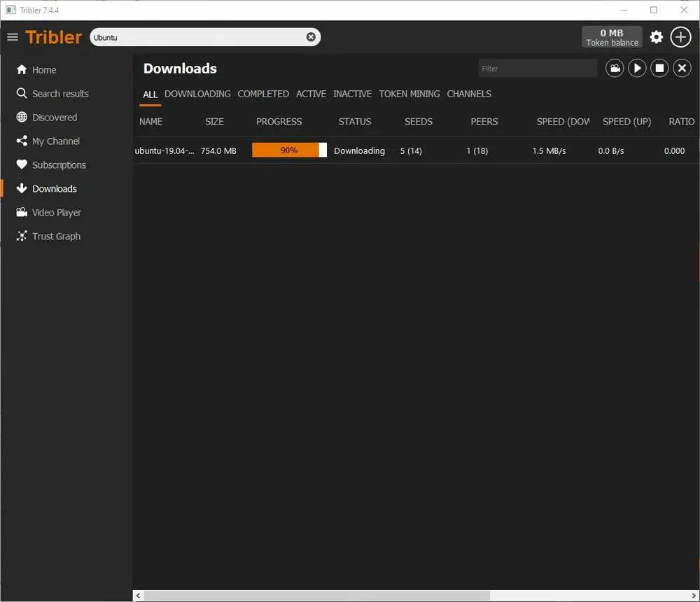Sort by SIZE column header

[x=214, y=122]
